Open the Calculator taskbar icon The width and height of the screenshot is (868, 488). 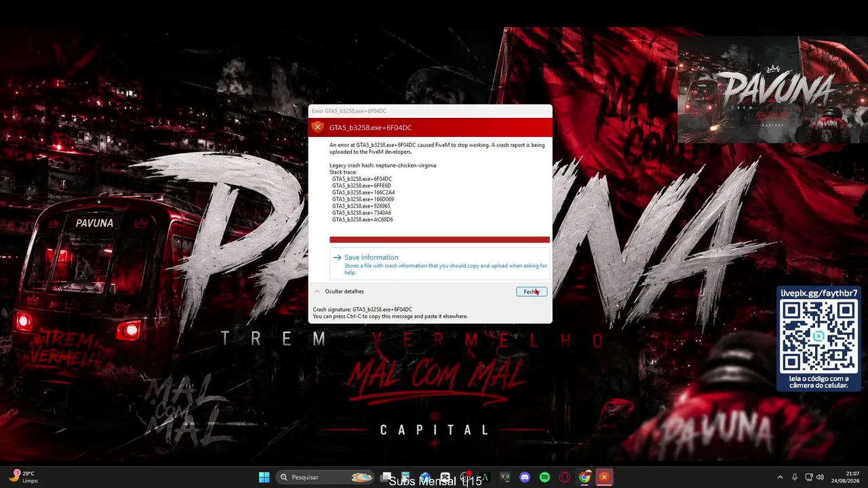tap(406, 477)
